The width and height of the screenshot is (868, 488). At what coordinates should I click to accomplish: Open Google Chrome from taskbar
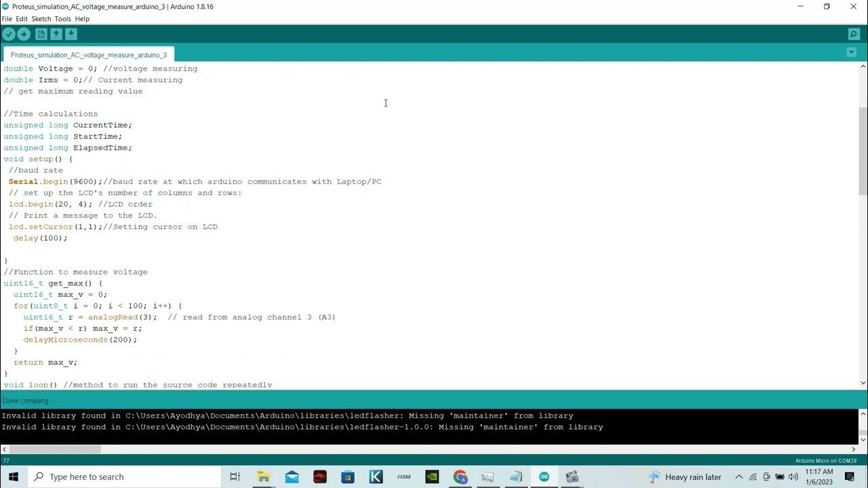(x=460, y=476)
